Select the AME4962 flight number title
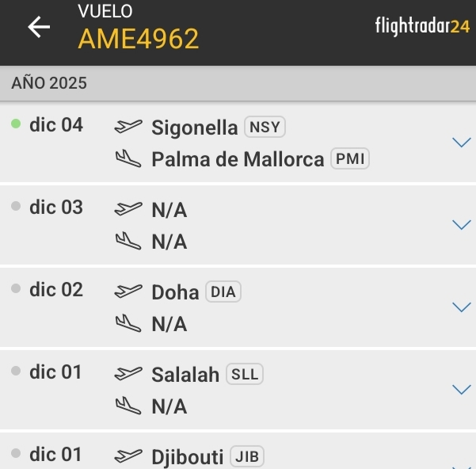Viewport: 476px width, 469px height. tap(139, 38)
